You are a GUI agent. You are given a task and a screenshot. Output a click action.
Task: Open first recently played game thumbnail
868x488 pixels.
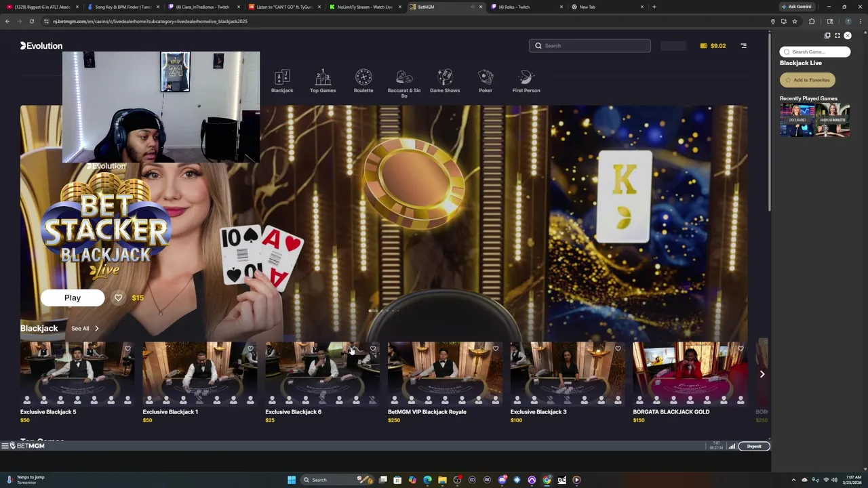click(797, 120)
